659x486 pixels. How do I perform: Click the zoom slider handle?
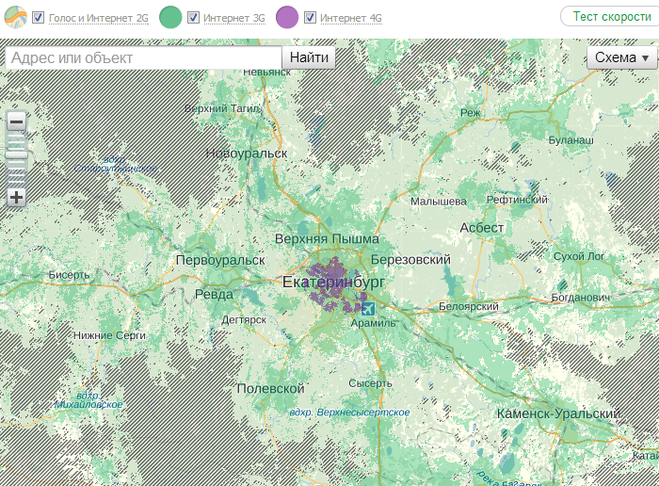tap(16, 155)
